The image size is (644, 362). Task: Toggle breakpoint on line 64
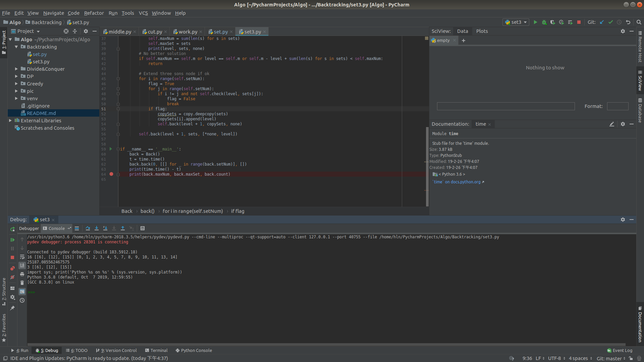[111, 174]
